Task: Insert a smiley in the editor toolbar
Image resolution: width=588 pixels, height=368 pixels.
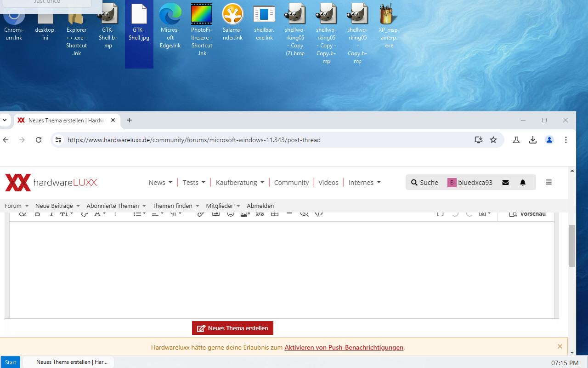Action: (231, 214)
